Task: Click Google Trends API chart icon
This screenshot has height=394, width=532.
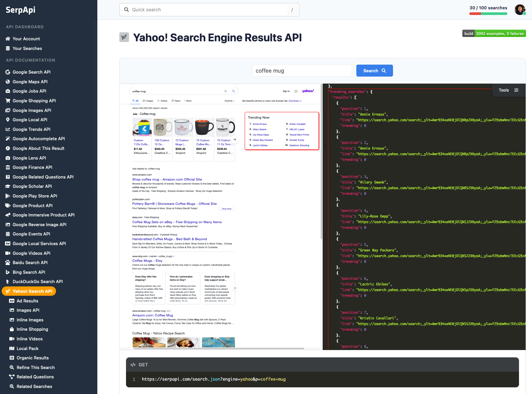Action: point(8,129)
